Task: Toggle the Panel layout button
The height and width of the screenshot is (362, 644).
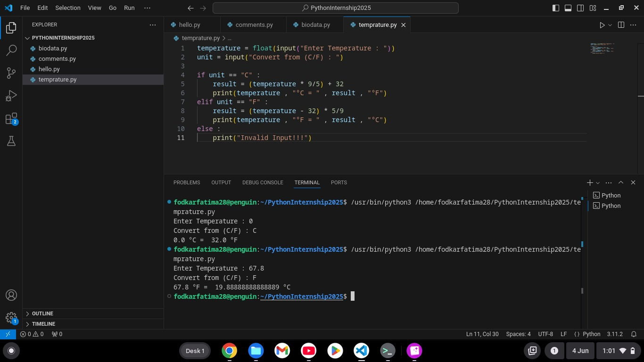Action: [x=568, y=8]
